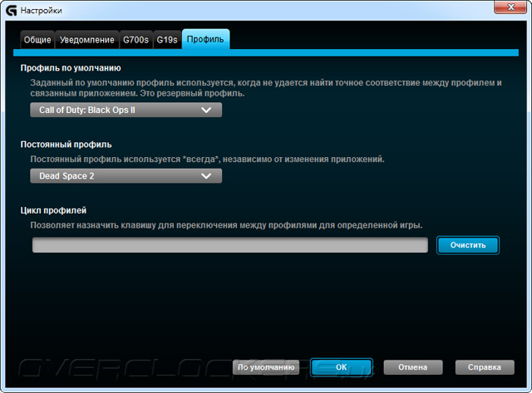Select the G700s tab
The height and width of the screenshot is (393, 532).
click(135, 40)
